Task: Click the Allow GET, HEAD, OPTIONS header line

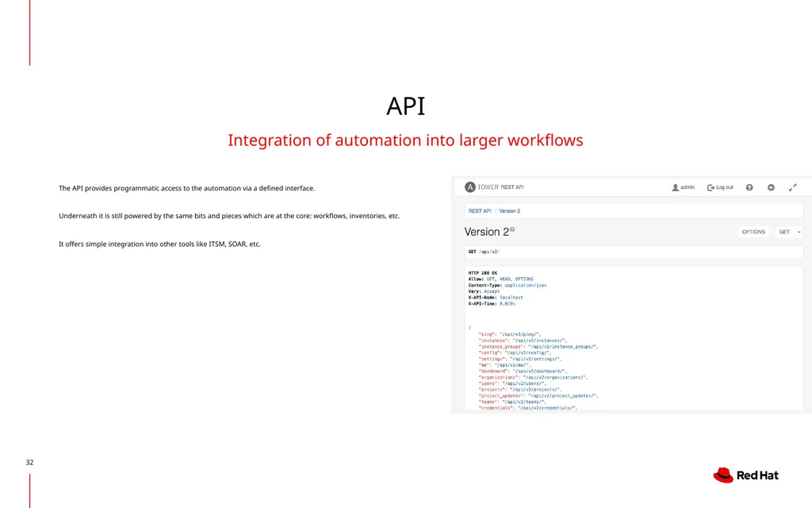Action: coord(501,279)
